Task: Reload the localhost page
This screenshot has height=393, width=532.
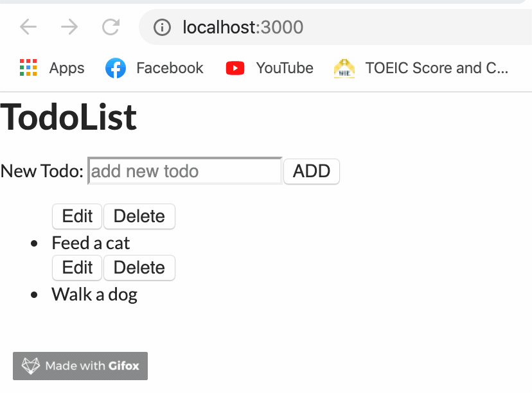Action: pyautogui.click(x=110, y=27)
